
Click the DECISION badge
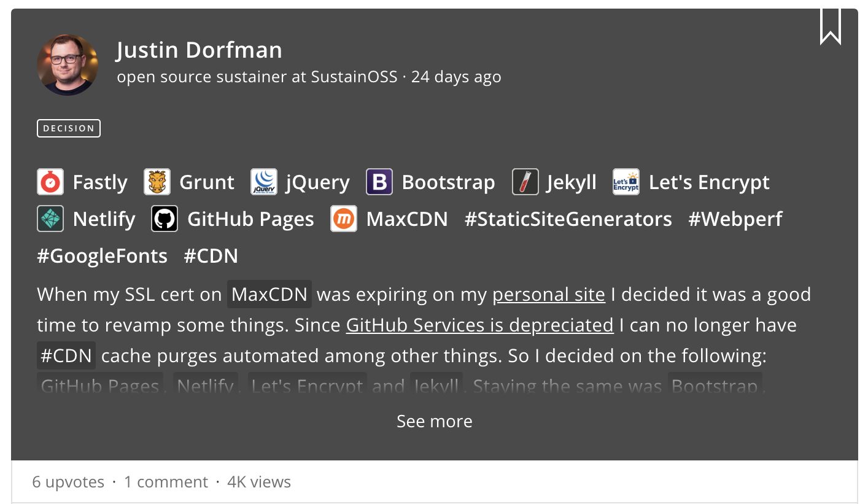tap(69, 128)
